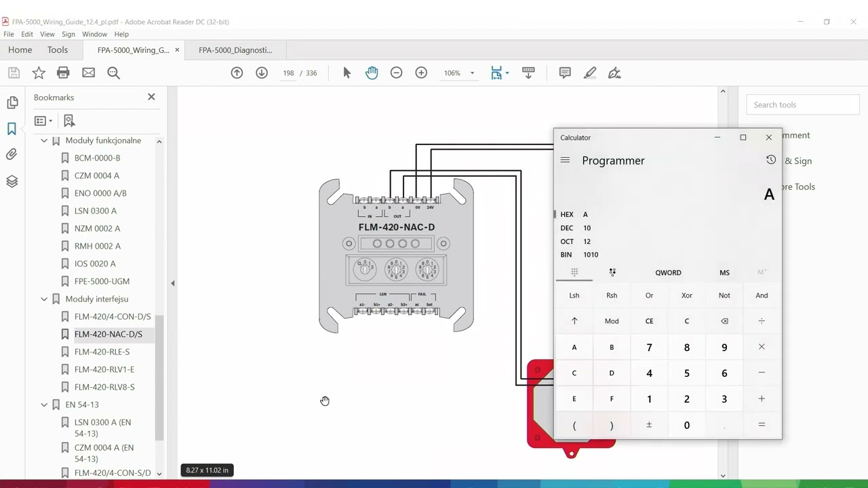
Task: Select the OCT number base
Action: tap(667, 241)
